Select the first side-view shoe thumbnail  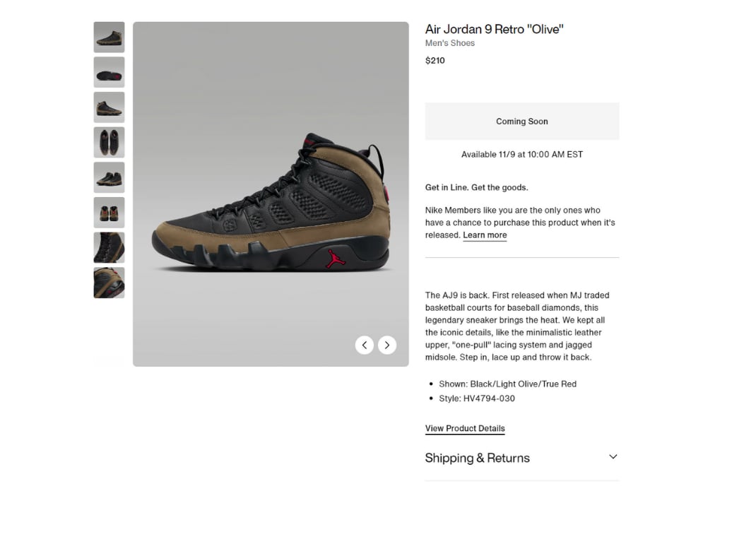click(109, 37)
